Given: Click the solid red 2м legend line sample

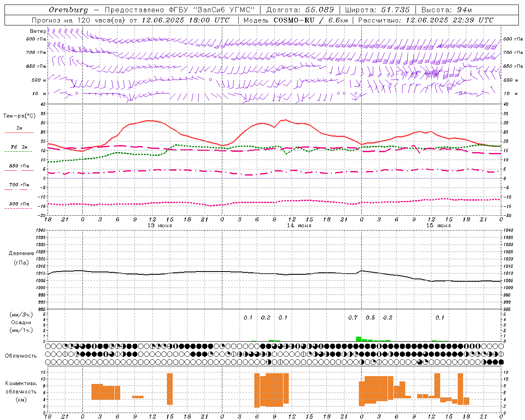Looking at the screenshot, I should coord(19,133).
